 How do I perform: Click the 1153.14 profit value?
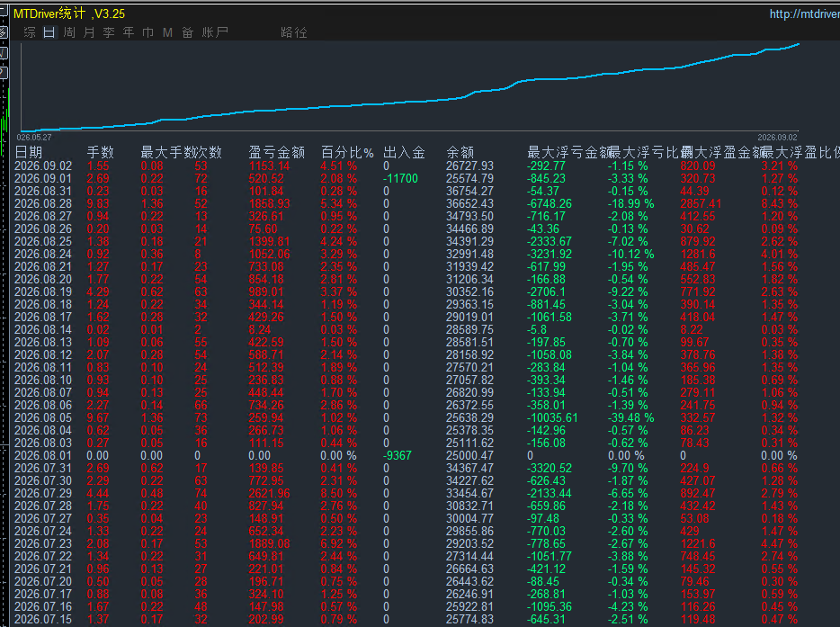point(270,166)
